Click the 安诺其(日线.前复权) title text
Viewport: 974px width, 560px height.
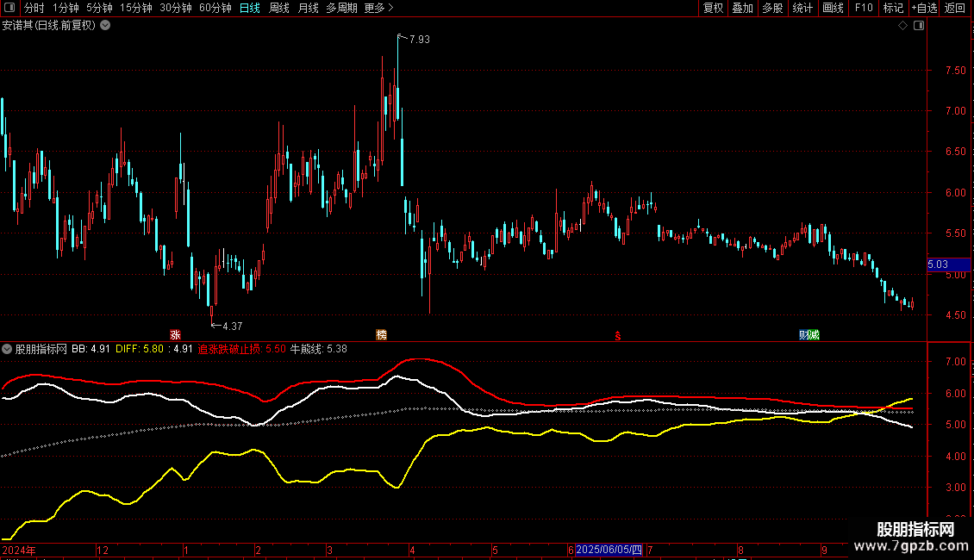pyautogui.click(x=49, y=26)
